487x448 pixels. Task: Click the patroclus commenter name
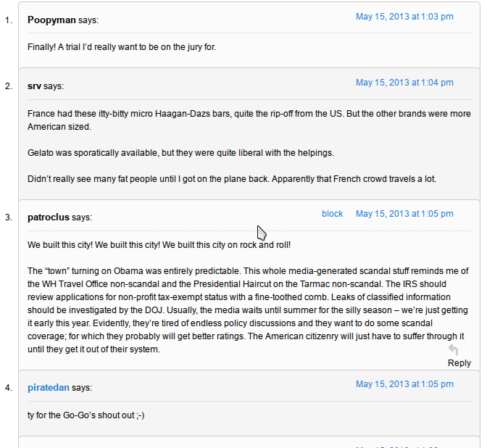[x=48, y=217]
